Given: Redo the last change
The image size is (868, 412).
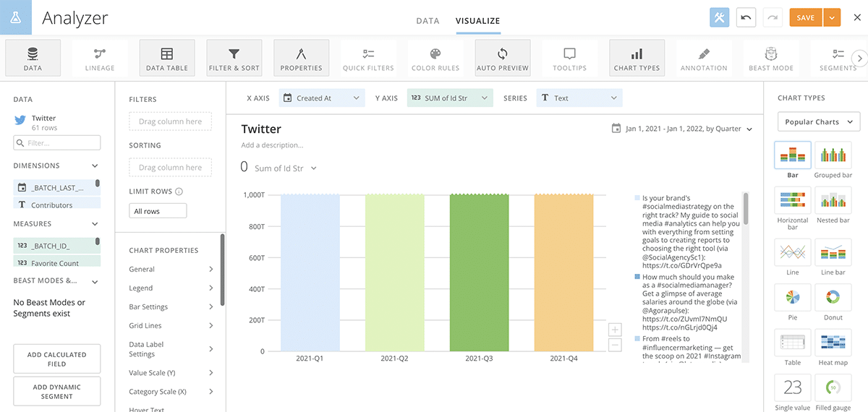Looking at the screenshot, I should [x=772, y=17].
